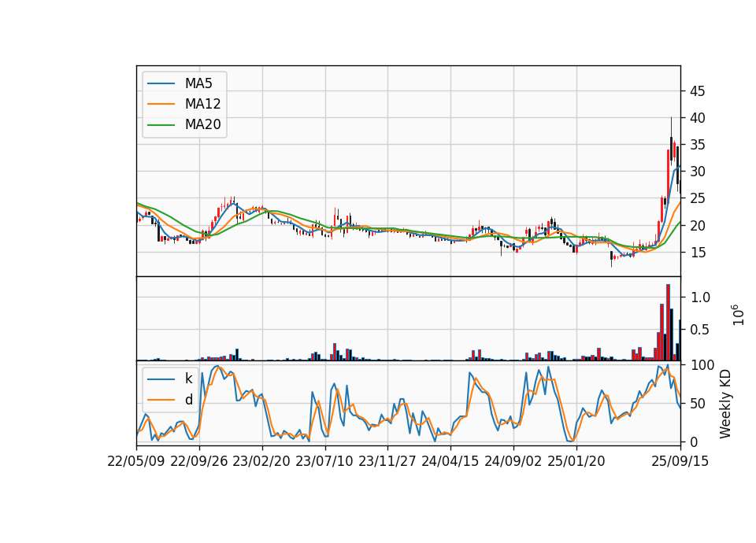Click the price axis value 40
This screenshot has height=543, width=756.
698,118
